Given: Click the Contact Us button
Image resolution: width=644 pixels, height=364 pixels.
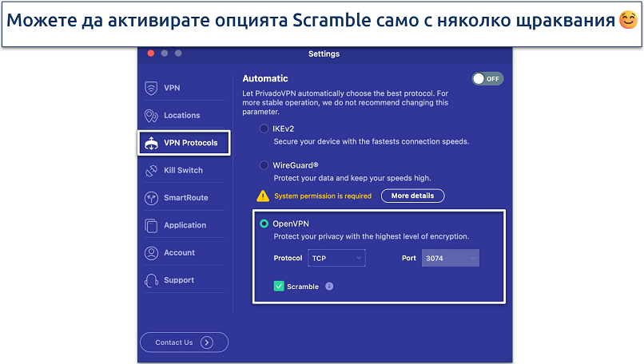Looking at the screenshot, I should (x=184, y=342).
